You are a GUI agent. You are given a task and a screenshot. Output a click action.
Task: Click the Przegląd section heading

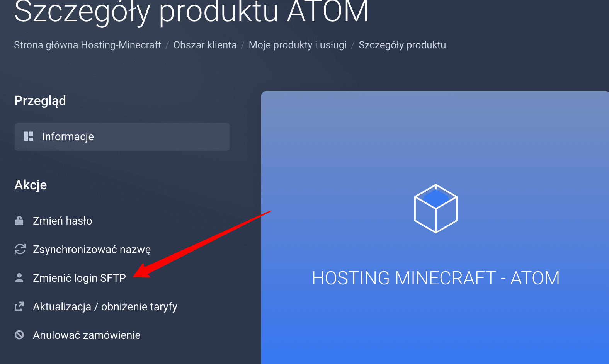click(x=40, y=101)
